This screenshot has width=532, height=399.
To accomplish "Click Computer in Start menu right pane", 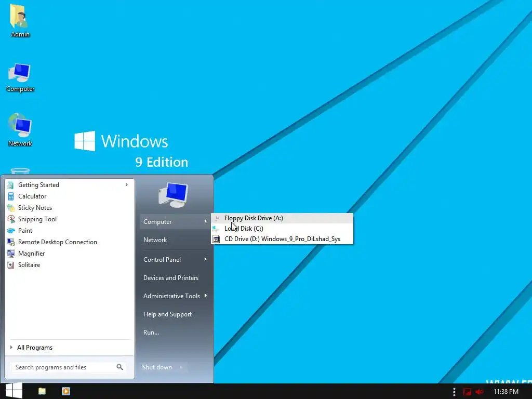I will (x=157, y=222).
